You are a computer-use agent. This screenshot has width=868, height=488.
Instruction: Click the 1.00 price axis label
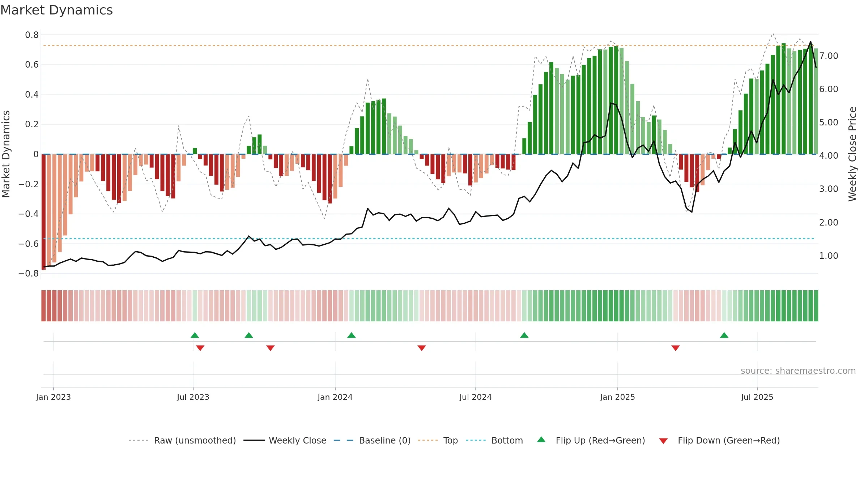coord(829,256)
